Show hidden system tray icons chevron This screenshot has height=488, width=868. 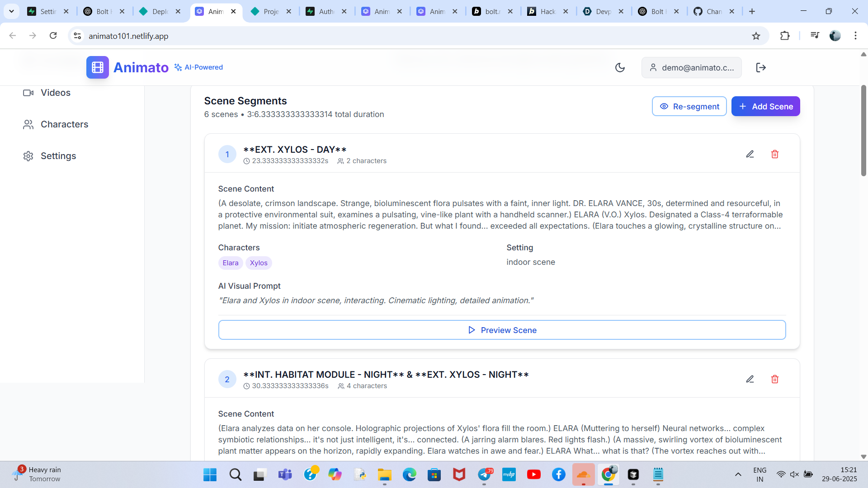[x=738, y=474]
